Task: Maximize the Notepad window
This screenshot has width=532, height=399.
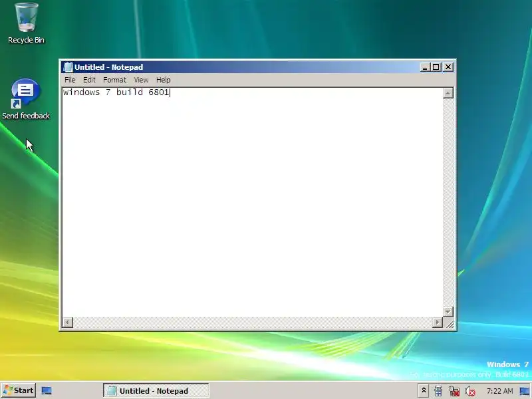Action: point(436,67)
